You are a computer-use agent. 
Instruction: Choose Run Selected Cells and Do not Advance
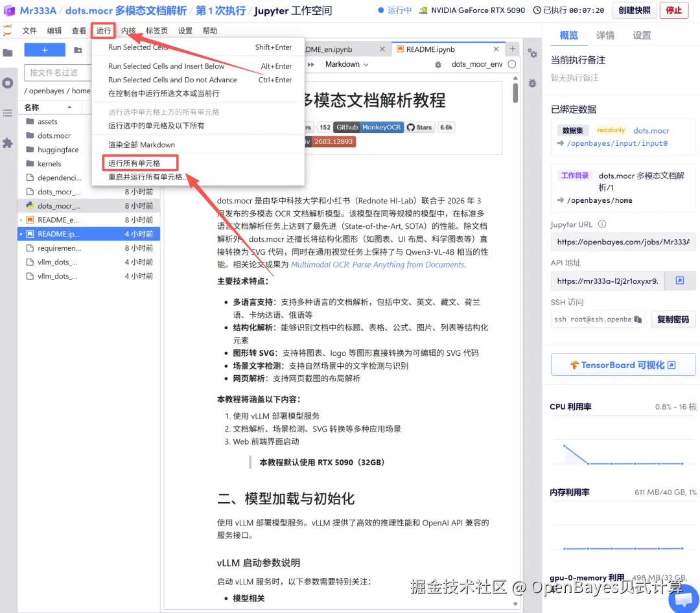[198, 80]
